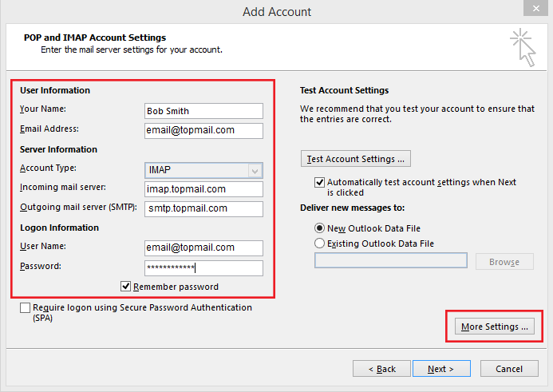Cancel the account setup
The height and width of the screenshot is (392, 553).
(509, 369)
